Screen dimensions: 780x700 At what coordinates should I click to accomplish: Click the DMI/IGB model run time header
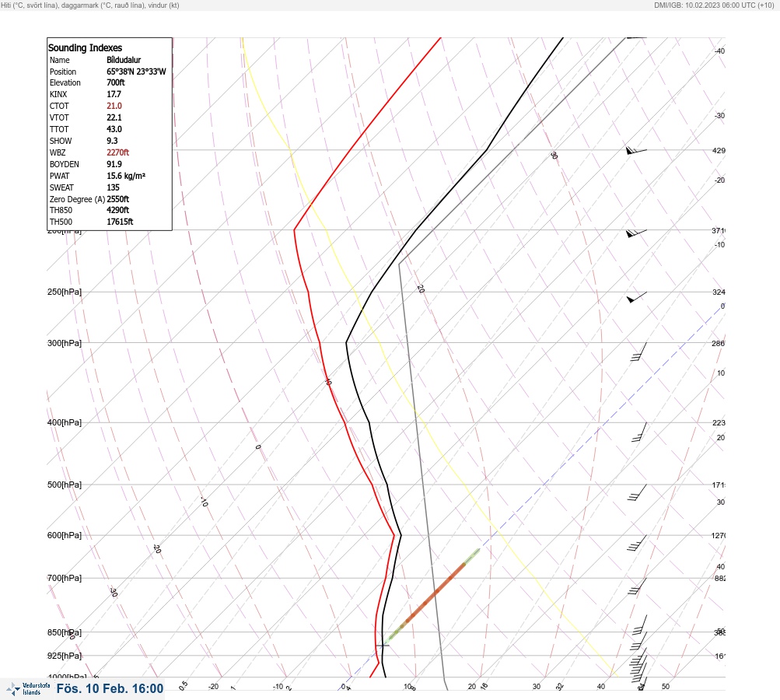(715, 5)
